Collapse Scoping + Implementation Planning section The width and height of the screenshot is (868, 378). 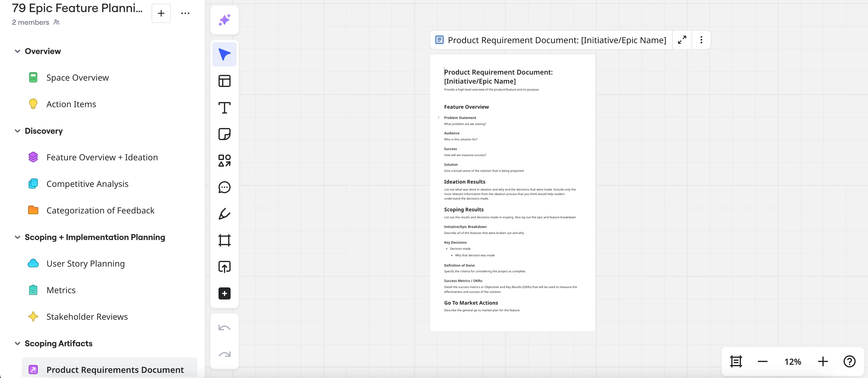[x=18, y=237]
